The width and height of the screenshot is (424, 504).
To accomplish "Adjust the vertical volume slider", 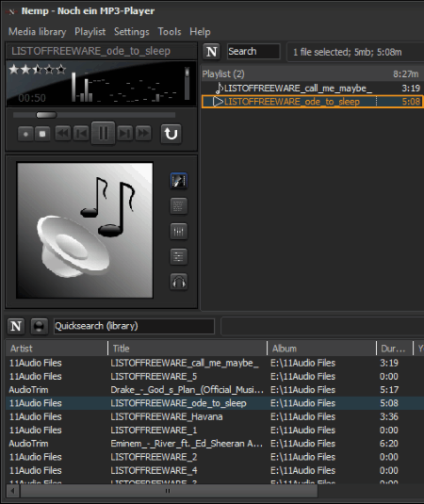I will pyautogui.click(x=187, y=84).
